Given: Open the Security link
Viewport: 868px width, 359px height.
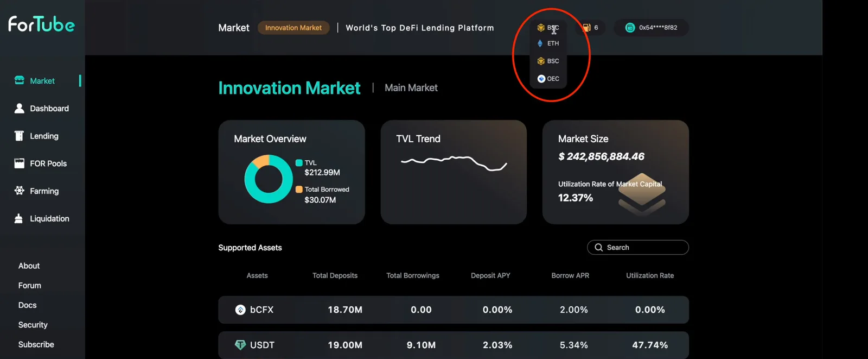Looking at the screenshot, I should (x=33, y=325).
